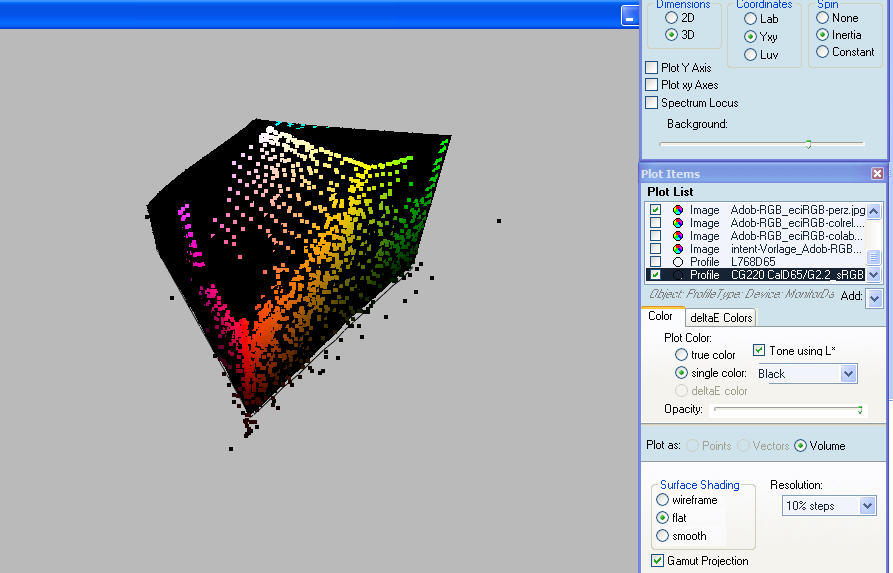This screenshot has width=893, height=573.
Task: Open the Add dropdown in Plot Items
Action: click(874, 298)
